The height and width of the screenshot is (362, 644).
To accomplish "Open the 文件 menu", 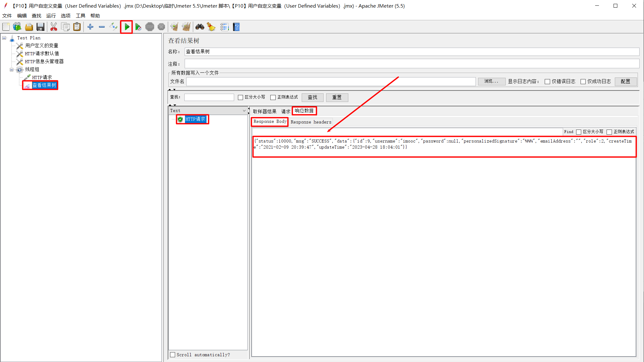I will click(x=7, y=16).
